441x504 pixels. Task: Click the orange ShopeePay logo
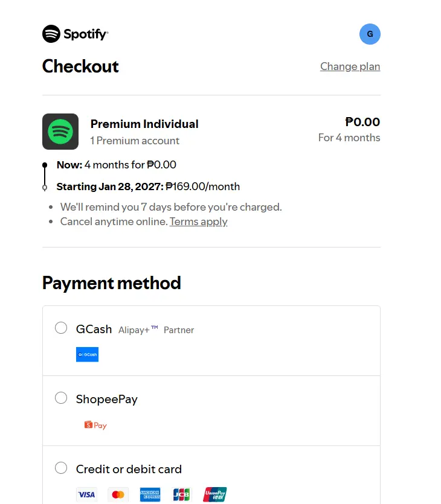click(x=95, y=425)
